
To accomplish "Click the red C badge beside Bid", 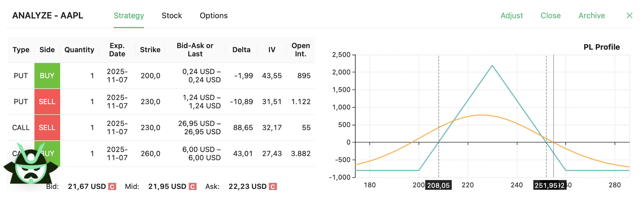I will (112, 186).
